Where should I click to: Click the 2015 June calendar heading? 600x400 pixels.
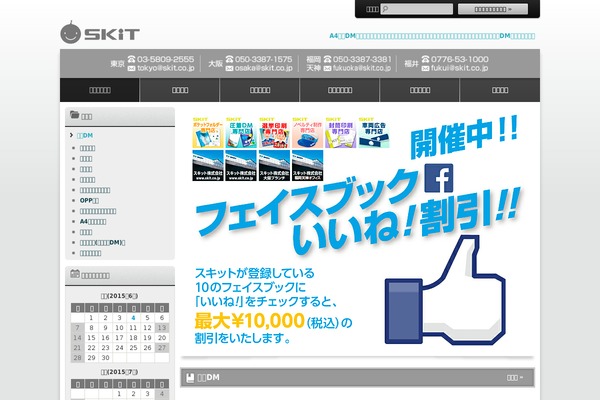click(119, 296)
